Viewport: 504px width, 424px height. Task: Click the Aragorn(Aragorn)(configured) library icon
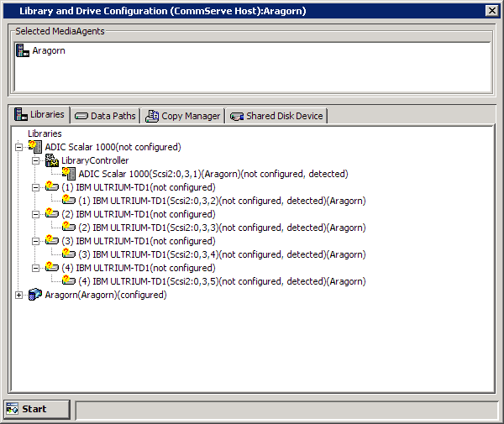pyautogui.click(x=35, y=294)
